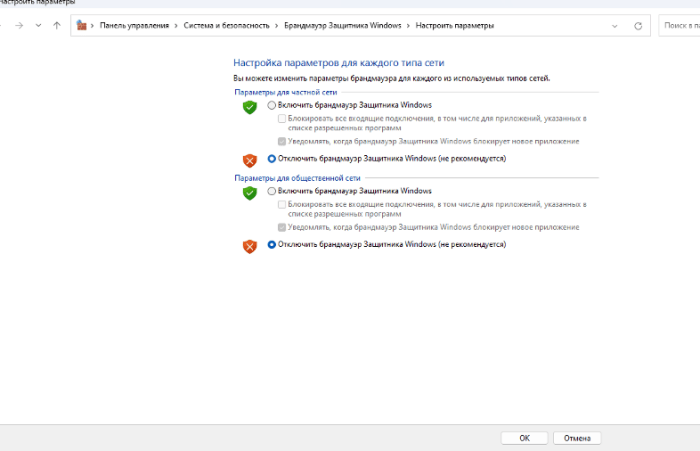Click Параметры для частной сети section label
The height and width of the screenshot is (451, 700).
(286, 92)
